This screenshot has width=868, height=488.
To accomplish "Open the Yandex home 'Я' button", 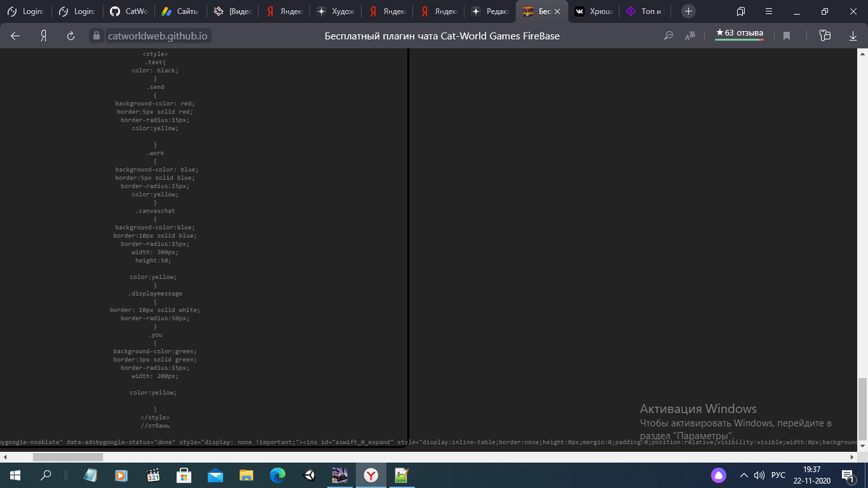I will [x=43, y=35].
